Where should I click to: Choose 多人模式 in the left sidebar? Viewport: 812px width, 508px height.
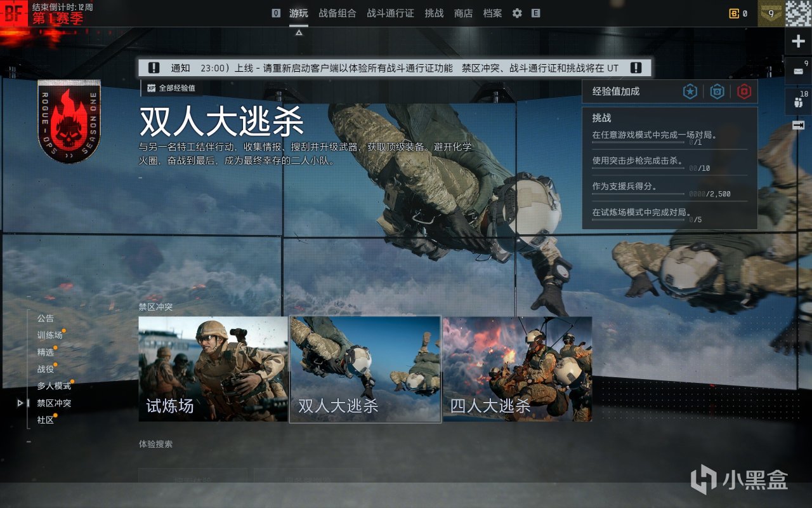(54, 385)
